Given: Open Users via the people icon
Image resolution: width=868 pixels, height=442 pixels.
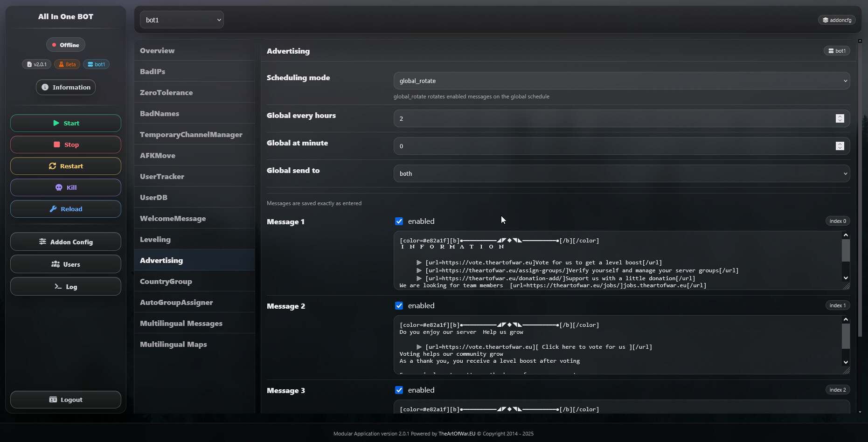Looking at the screenshot, I should [x=56, y=264].
